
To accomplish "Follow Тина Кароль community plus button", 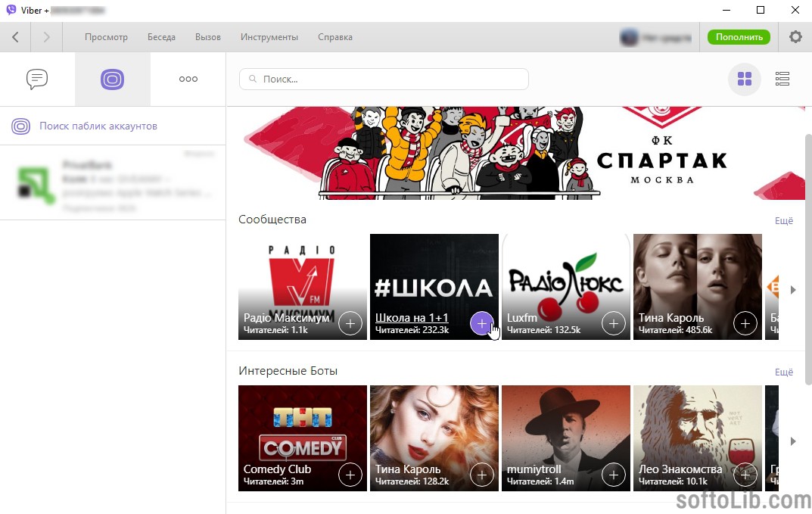I will [745, 323].
